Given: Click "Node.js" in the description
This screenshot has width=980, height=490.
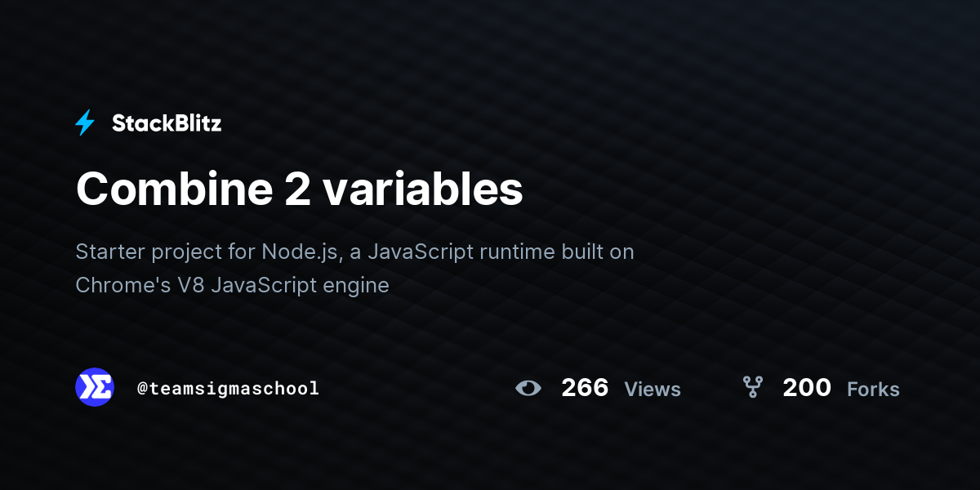Looking at the screenshot, I should (299, 252).
